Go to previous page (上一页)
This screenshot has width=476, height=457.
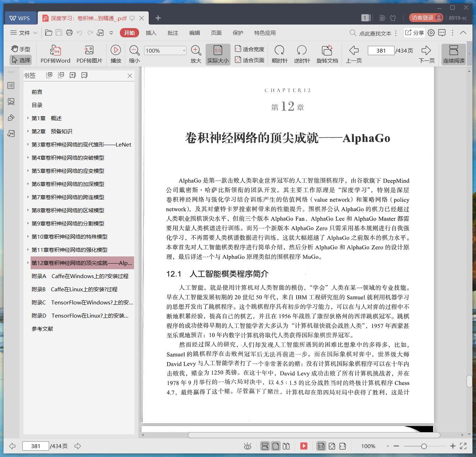(x=354, y=54)
